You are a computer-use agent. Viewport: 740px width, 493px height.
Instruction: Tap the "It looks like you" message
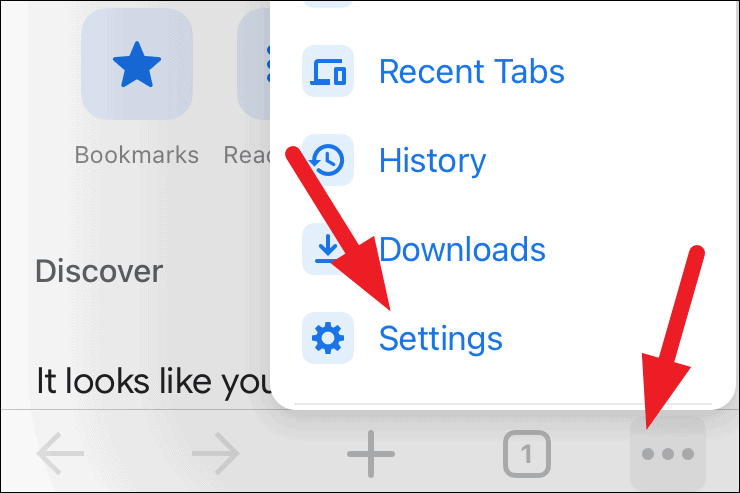coord(153,382)
